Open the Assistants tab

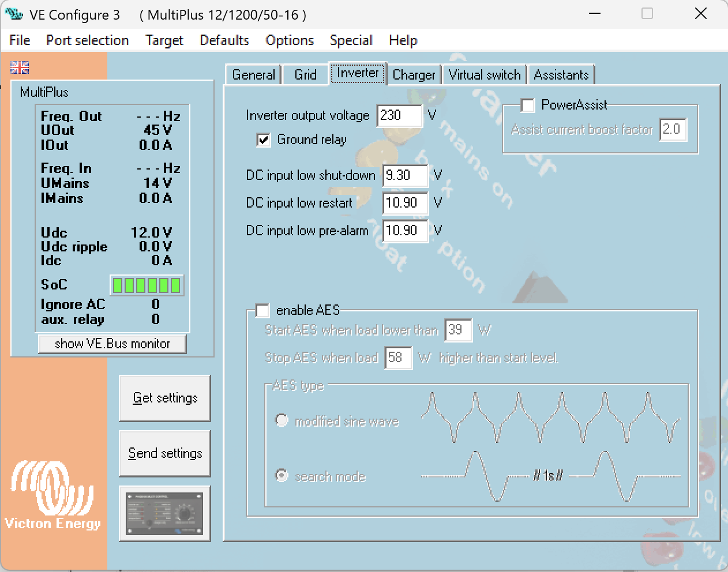561,75
